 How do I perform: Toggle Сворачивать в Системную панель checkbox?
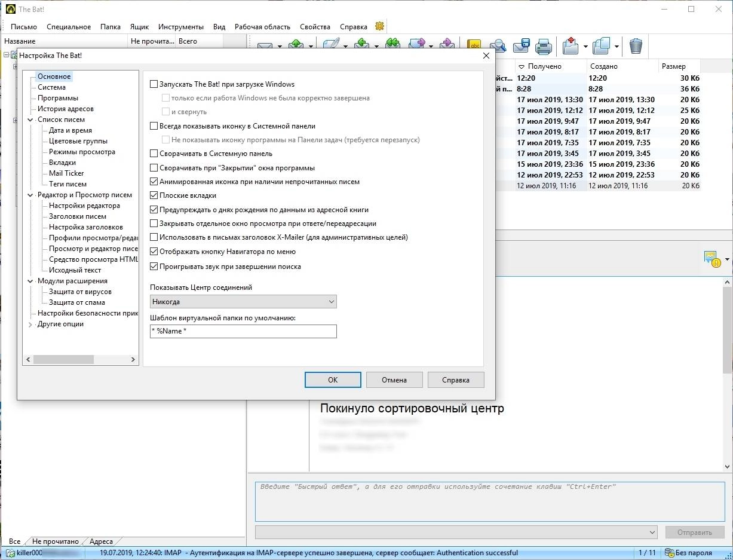tap(154, 154)
